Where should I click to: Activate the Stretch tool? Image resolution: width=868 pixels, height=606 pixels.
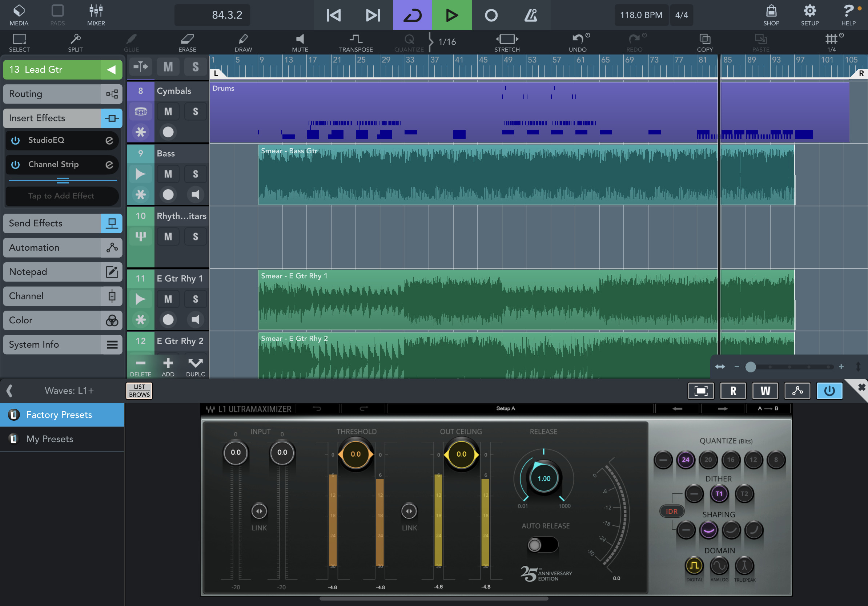507,43
